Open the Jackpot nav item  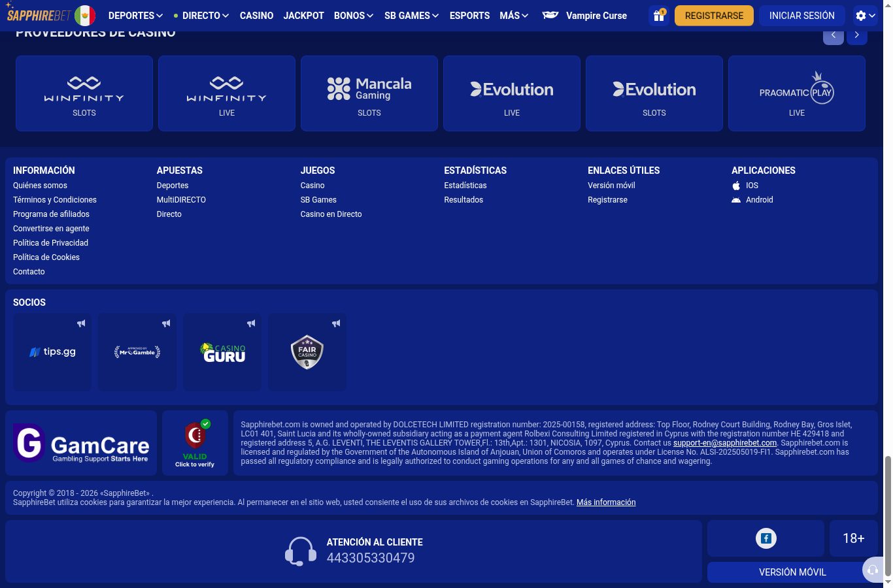[304, 16]
